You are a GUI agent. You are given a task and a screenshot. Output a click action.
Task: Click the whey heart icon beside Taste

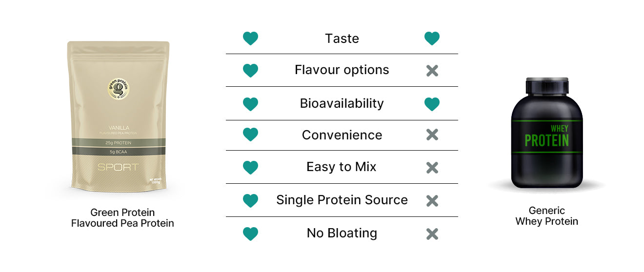click(432, 39)
